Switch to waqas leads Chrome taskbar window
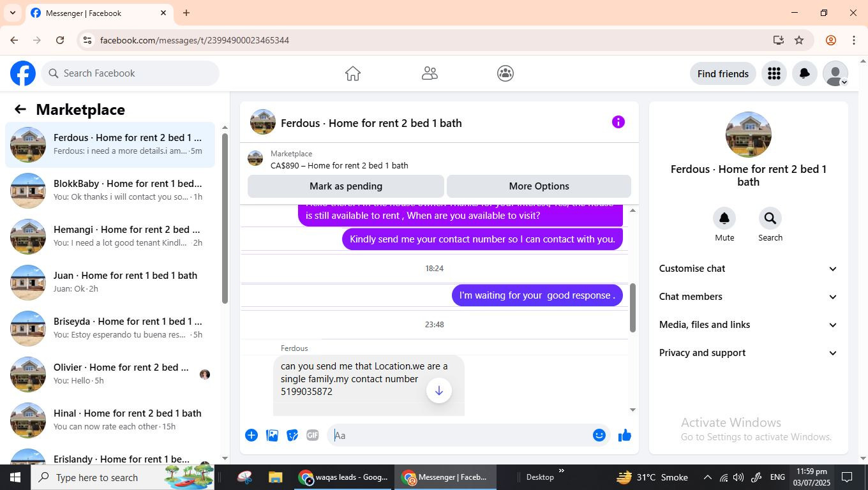This screenshot has height=490, width=868. 343,477
